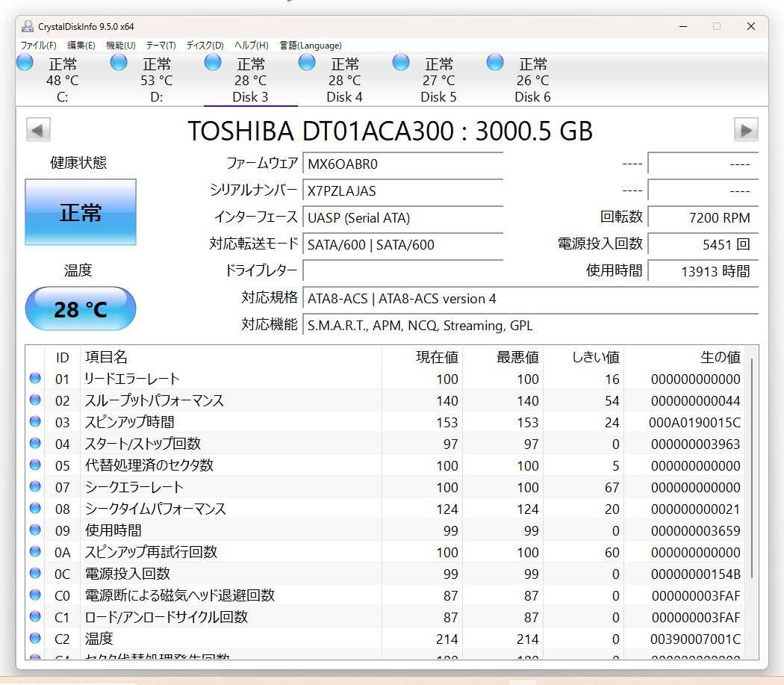Click the serial number field X7PZLAJAS
The height and width of the screenshot is (685, 784).
coord(403,190)
